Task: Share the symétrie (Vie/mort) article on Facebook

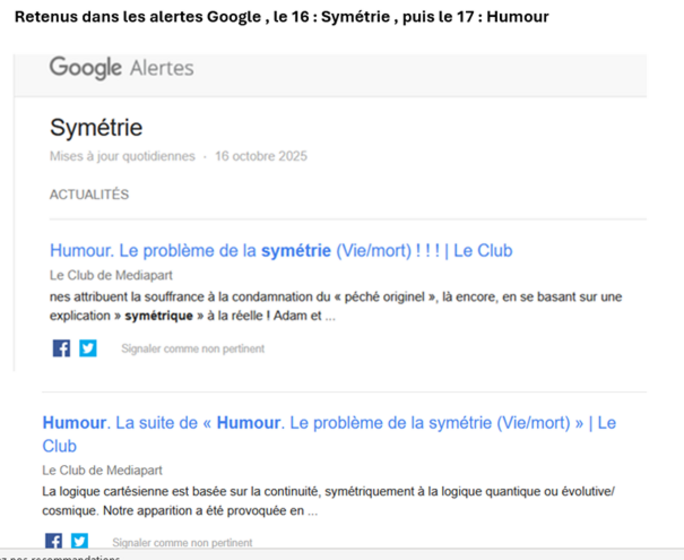Action: pos(61,348)
